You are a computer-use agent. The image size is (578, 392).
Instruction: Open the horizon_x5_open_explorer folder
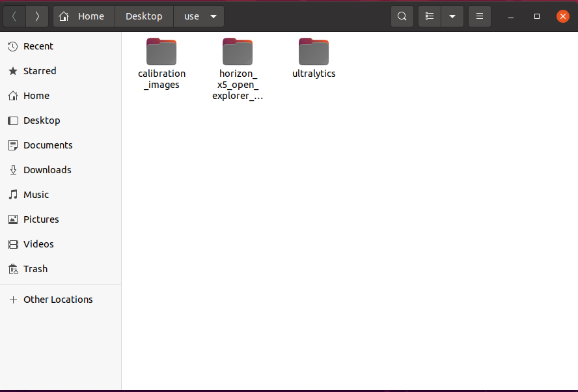(238, 52)
